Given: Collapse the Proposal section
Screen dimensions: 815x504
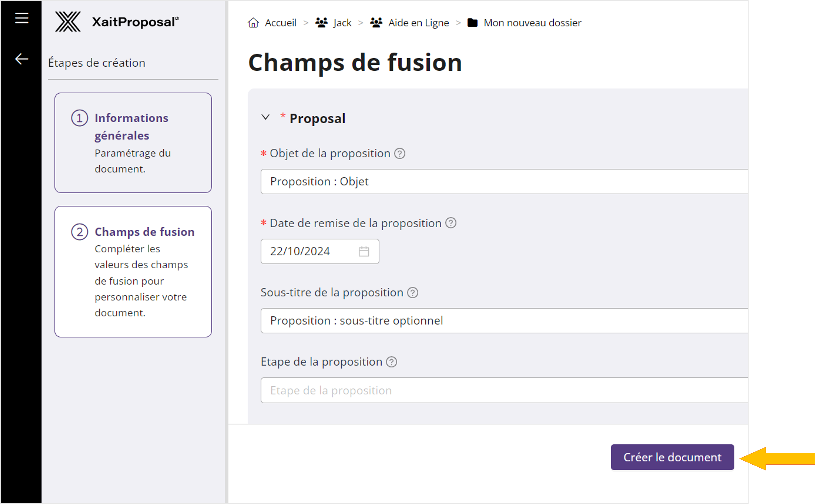Looking at the screenshot, I should (265, 118).
